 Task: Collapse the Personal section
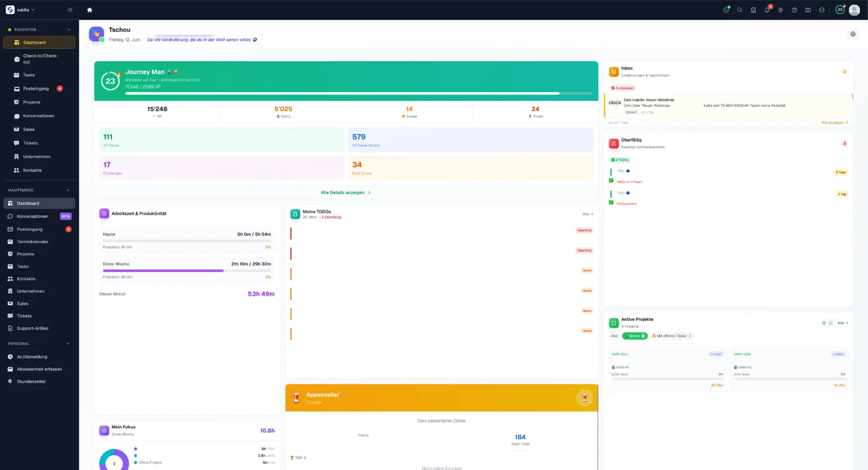(x=68, y=344)
